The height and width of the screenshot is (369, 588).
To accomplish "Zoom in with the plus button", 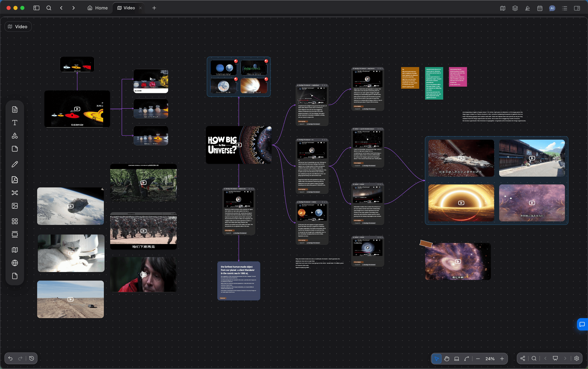I will pos(502,359).
